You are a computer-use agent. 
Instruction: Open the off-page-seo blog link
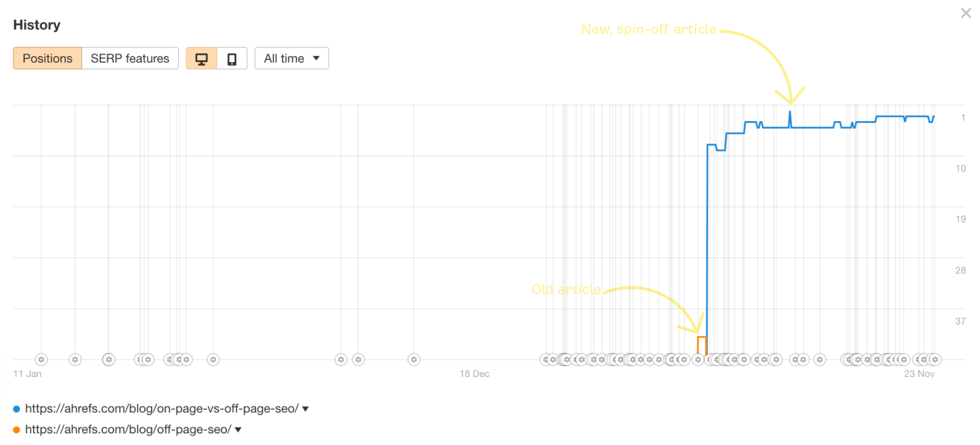click(x=128, y=430)
